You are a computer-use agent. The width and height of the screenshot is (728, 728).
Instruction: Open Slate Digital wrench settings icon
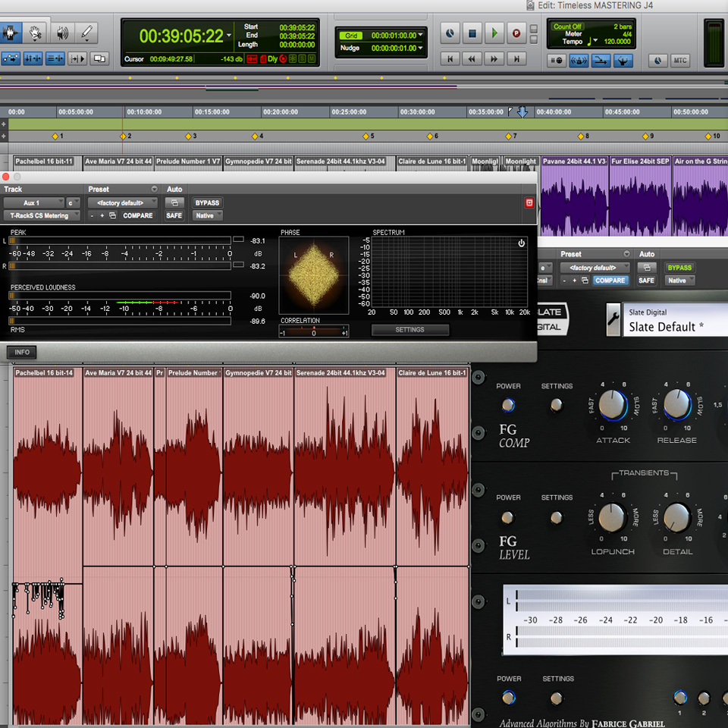613,319
